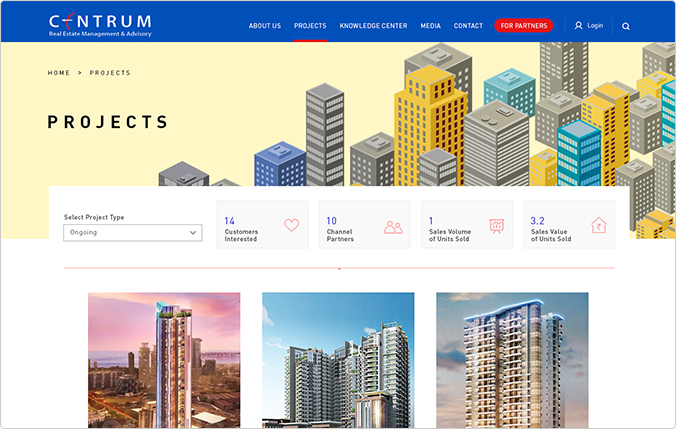Click the For Partners button

tap(524, 26)
